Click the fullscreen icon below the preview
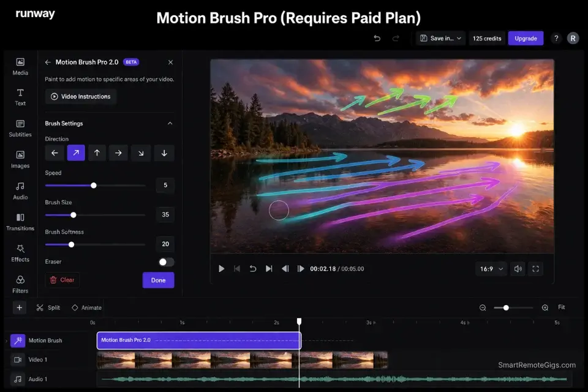This screenshot has width=588, height=392. [536, 268]
